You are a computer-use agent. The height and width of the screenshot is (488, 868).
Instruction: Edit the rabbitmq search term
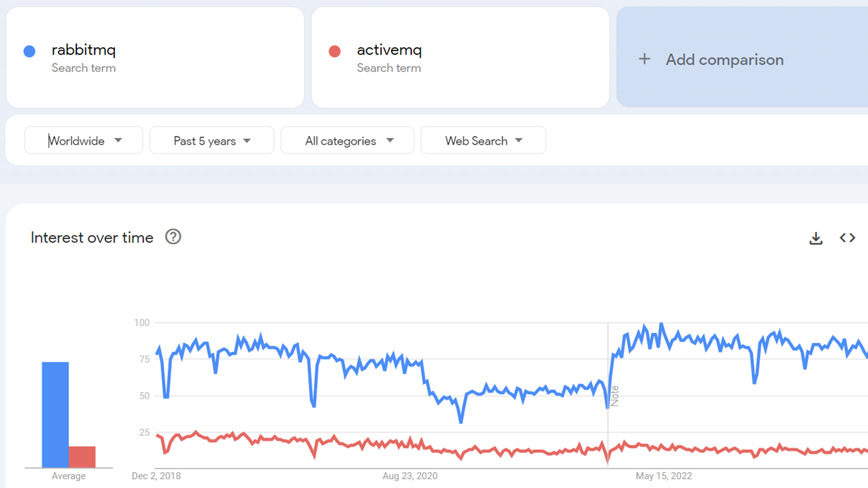[84, 50]
